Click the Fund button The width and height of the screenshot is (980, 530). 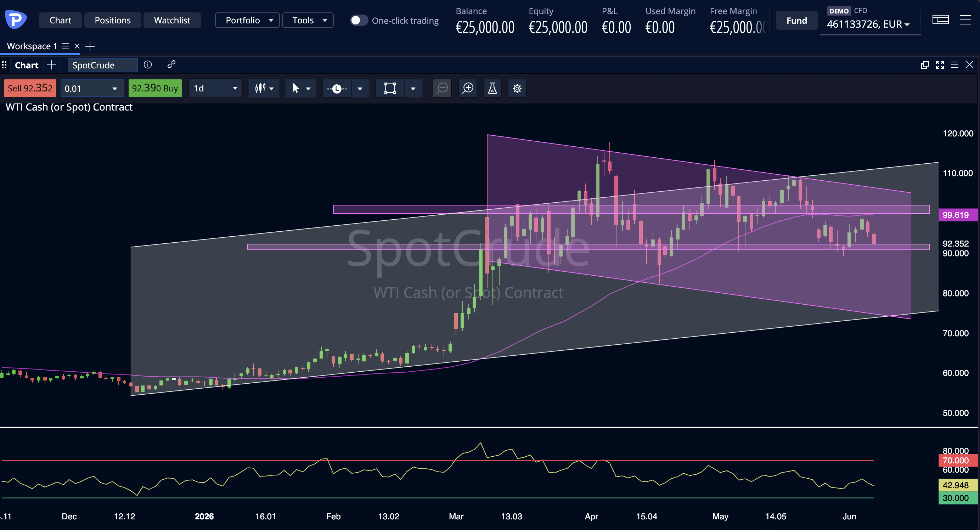(x=796, y=21)
